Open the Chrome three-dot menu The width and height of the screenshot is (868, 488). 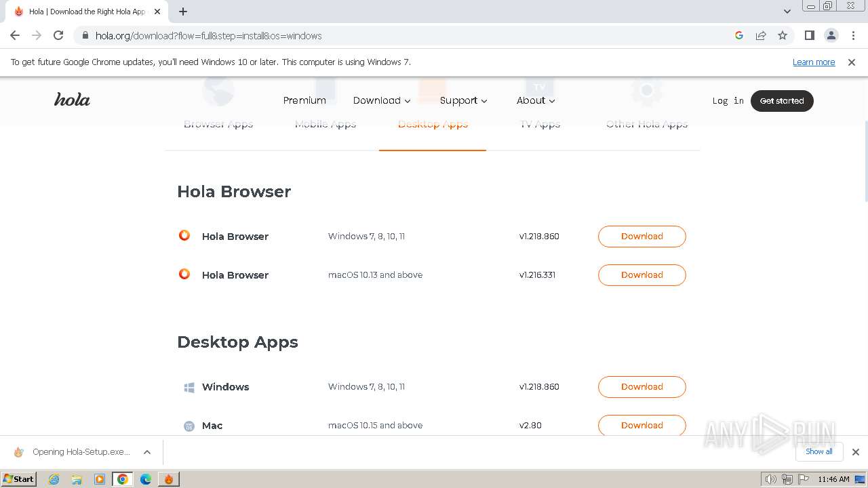click(x=852, y=35)
